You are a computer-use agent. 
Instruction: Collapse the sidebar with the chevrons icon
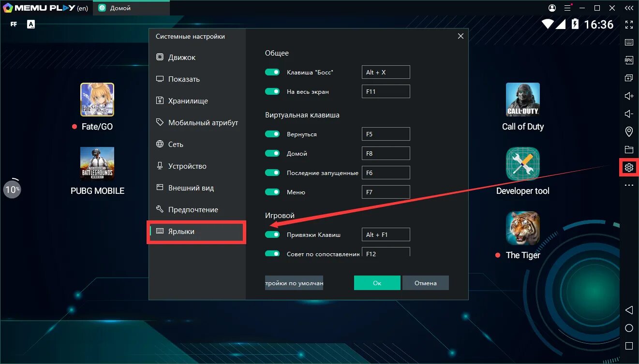click(629, 8)
